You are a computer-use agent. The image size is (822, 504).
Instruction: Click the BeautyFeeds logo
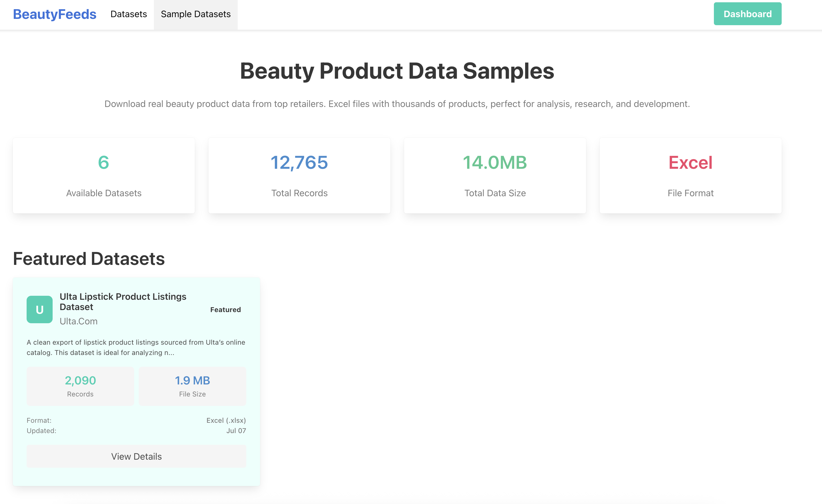(x=55, y=14)
